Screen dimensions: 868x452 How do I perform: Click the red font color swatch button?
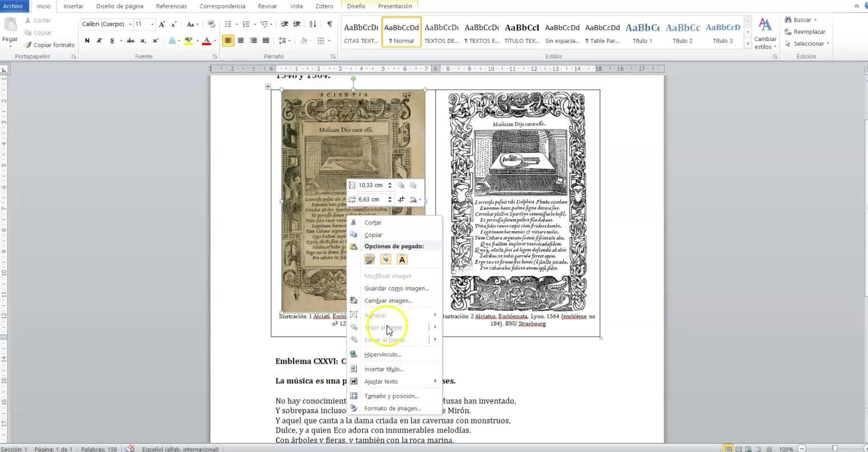point(206,41)
